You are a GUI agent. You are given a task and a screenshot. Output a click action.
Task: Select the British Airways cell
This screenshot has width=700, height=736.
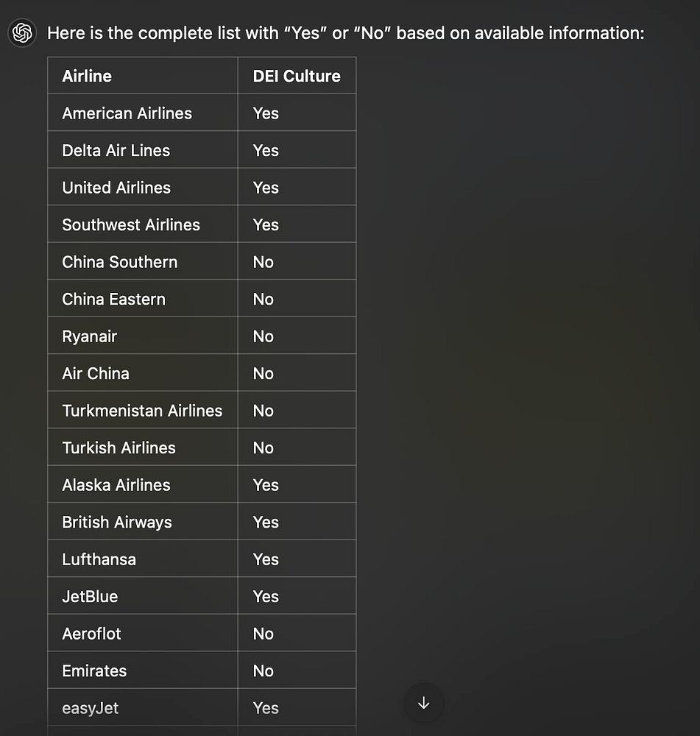(116, 522)
